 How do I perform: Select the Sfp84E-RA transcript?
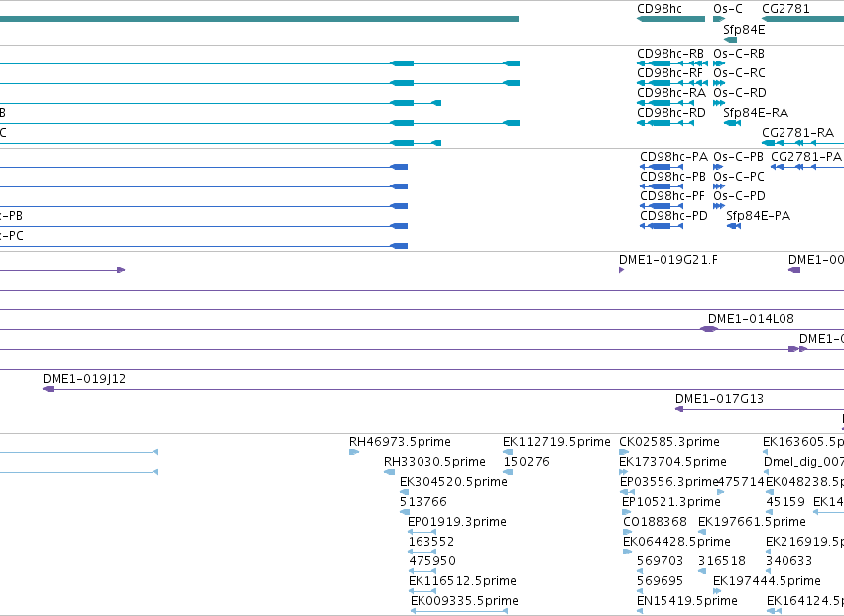click(x=733, y=123)
